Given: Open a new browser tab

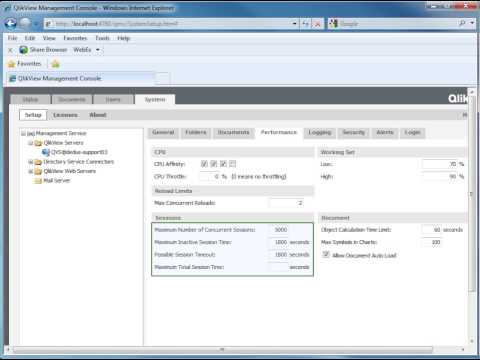Looking at the screenshot, I should pyautogui.click(x=163, y=79).
